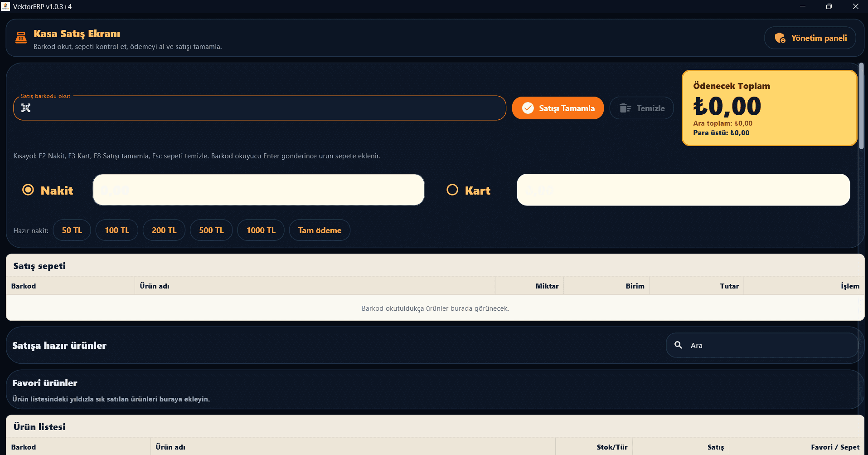Click the Nakit amount input field
This screenshot has height=455, width=868.
[x=258, y=190]
